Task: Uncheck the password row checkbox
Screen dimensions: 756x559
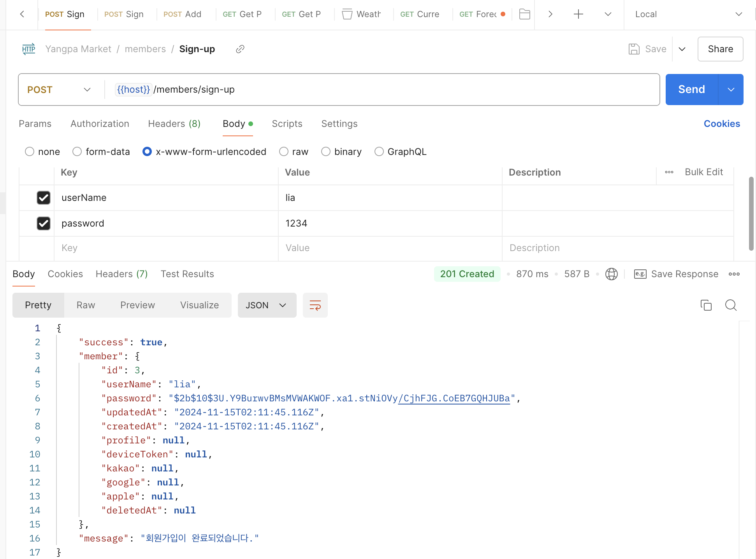Action: pos(44,223)
